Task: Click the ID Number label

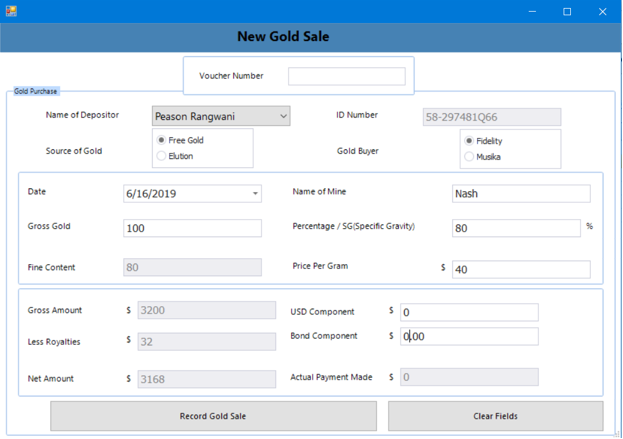Action: coord(357,115)
